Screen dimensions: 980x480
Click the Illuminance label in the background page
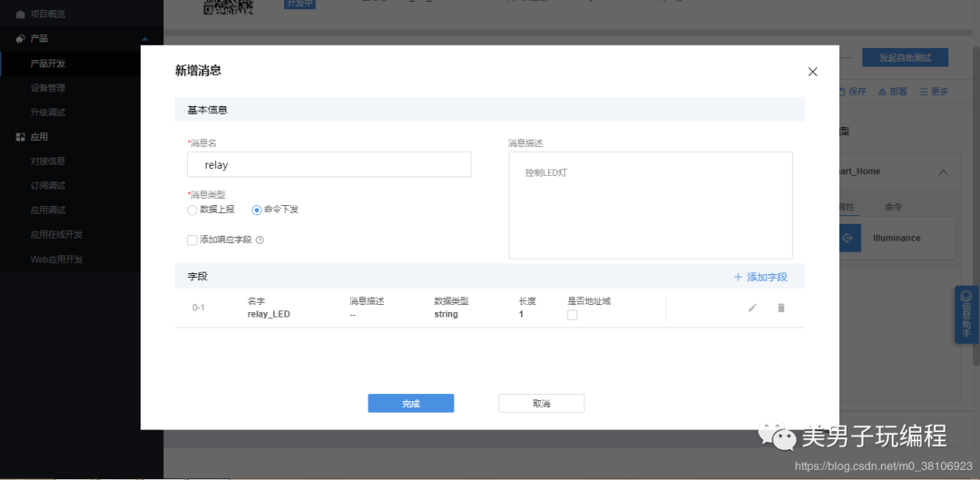[897, 238]
